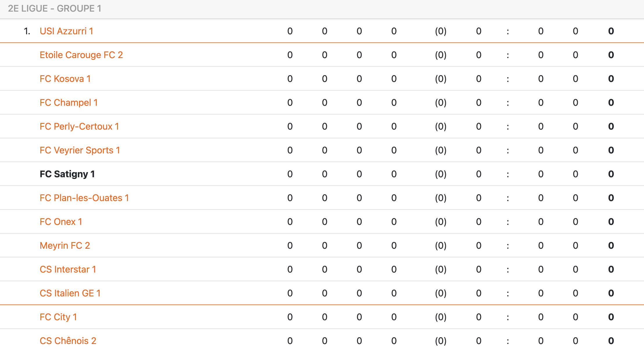
Task: Click the FC Kosova 1 link
Action: (x=65, y=79)
